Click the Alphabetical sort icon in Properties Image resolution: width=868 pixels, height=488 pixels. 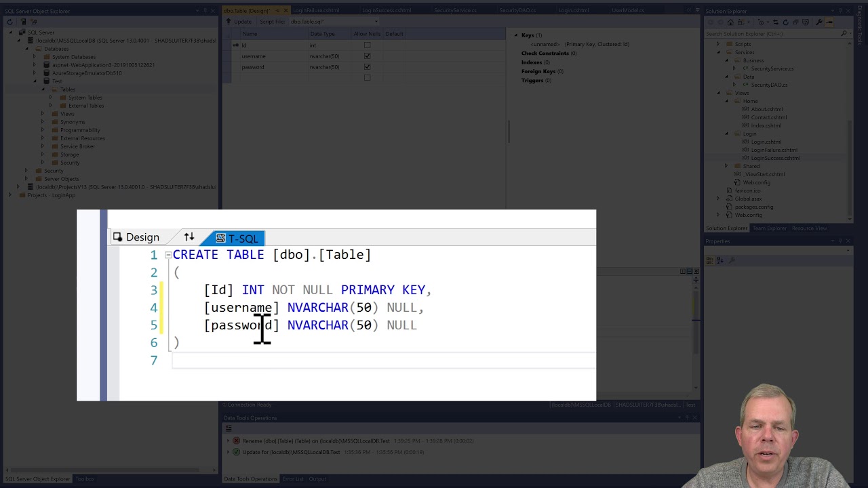click(x=720, y=260)
